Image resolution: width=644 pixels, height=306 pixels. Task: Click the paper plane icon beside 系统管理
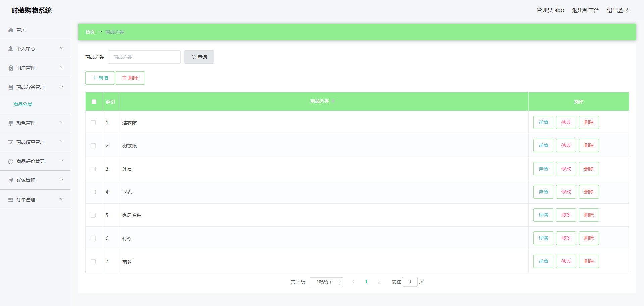pyautogui.click(x=11, y=181)
